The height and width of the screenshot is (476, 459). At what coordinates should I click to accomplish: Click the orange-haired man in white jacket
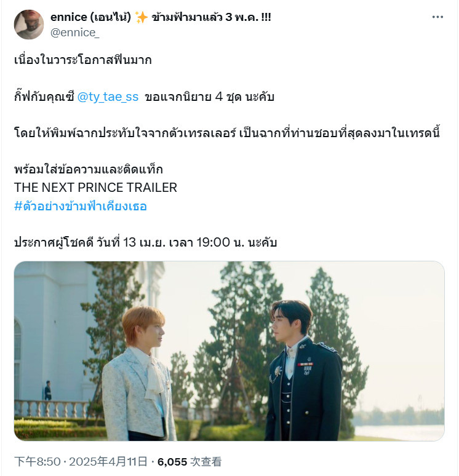coord(138,376)
